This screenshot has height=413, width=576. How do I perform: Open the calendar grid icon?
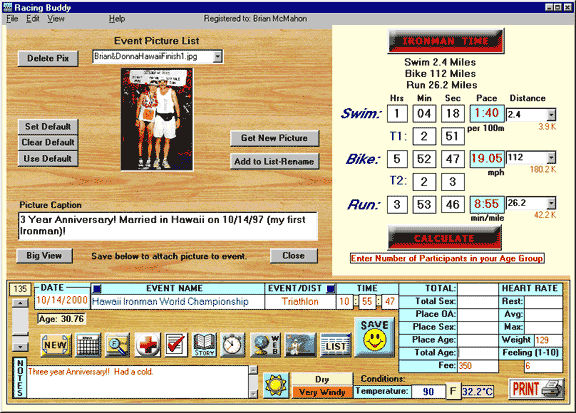click(88, 345)
